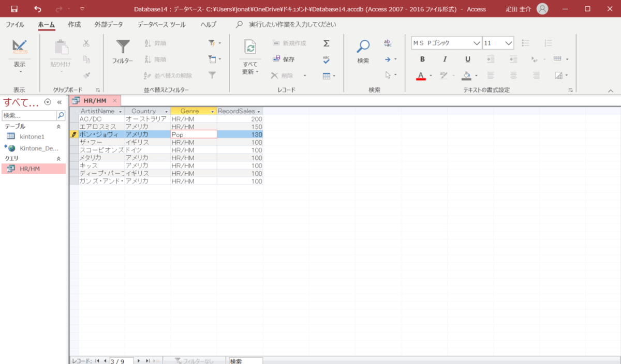621x364 pixels.
Task: Open the Kintone_De... linked table item
Action: tap(33, 148)
